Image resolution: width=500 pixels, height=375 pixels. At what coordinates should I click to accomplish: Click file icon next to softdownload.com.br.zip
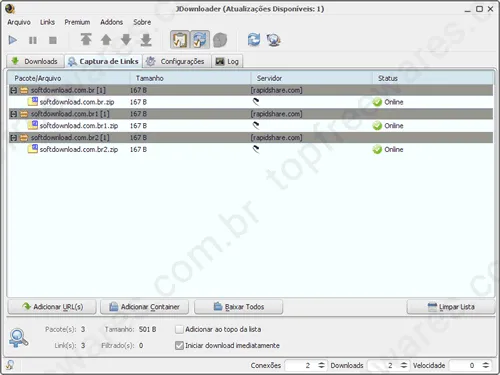(x=33, y=101)
